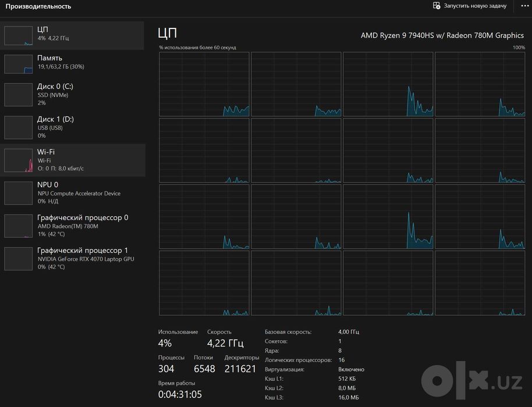The width and height of the screenshot is (532, 407).
Task: Select Диск 0 (C:) in sidebar
Action: click(x=72, y=95)
